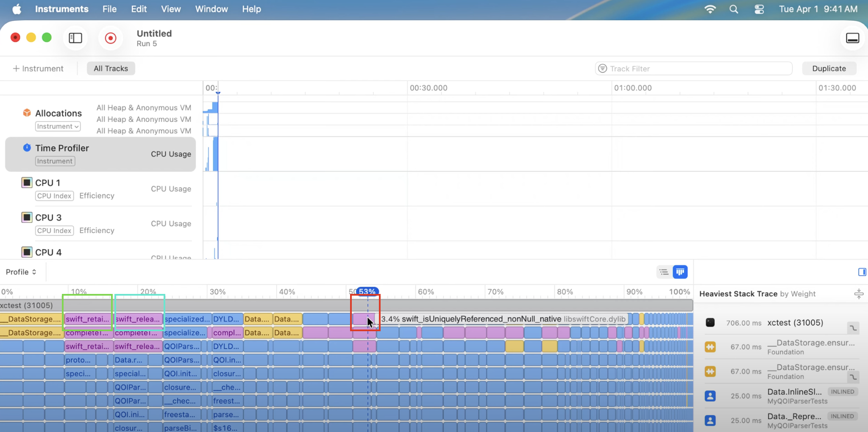Toggle the left sidebar icon in toolbar
Viewport: 868px width, 432px height.
tap(75, 38)
